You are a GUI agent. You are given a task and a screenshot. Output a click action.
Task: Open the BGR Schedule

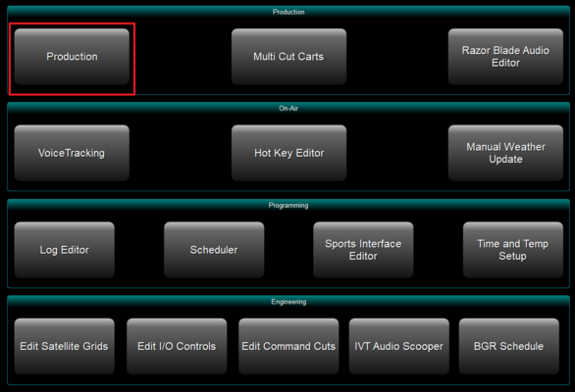click(x=509, y=346)
